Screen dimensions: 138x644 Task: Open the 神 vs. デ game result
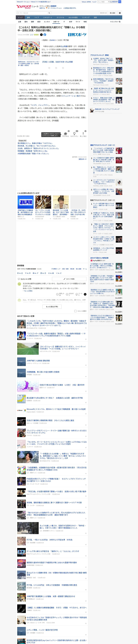coord(35,273)
